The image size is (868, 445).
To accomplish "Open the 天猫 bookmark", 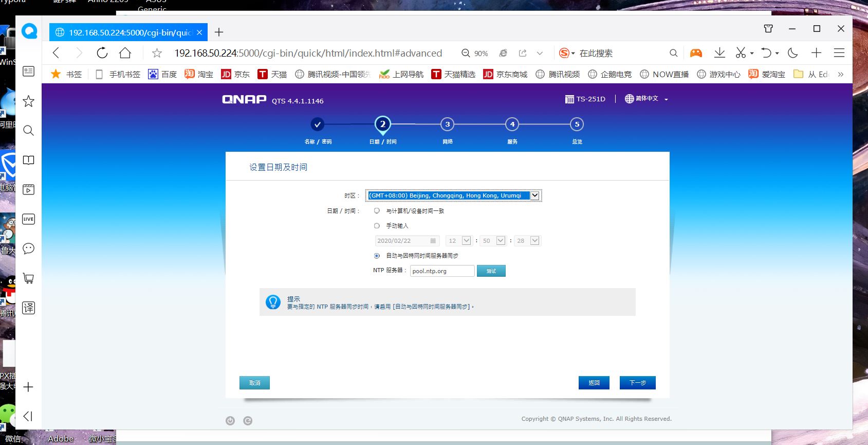I will tap(272, 74).
